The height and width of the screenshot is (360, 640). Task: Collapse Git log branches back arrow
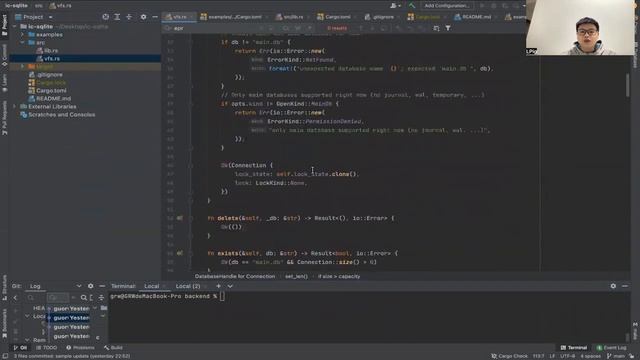[16, 298]
